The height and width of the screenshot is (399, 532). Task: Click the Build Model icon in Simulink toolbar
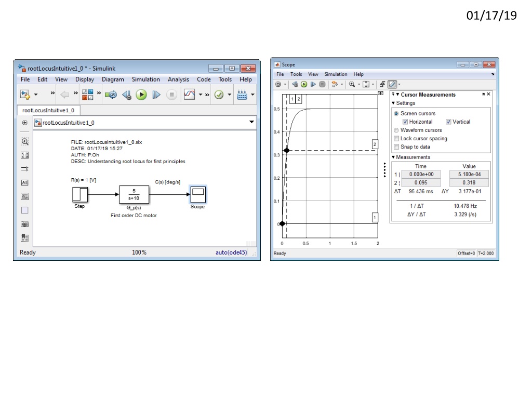[242, 95]
